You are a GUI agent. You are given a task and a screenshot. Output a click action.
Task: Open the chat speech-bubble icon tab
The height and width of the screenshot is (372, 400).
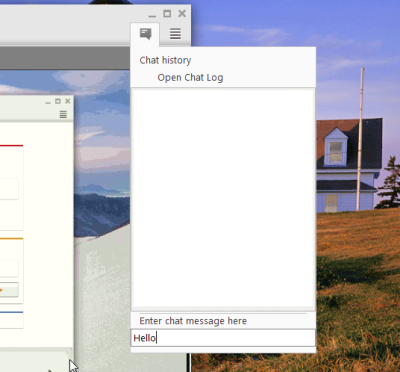point(145,34)
